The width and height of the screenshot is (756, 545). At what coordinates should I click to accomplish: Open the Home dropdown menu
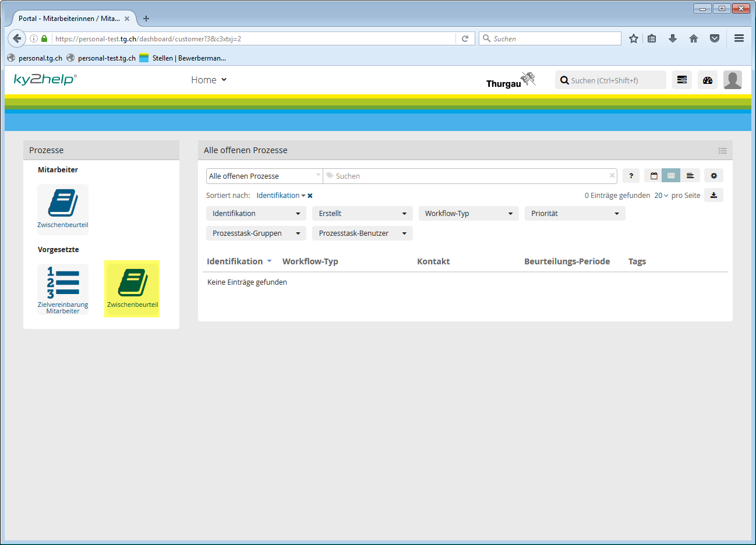click(x=209, y=80)
